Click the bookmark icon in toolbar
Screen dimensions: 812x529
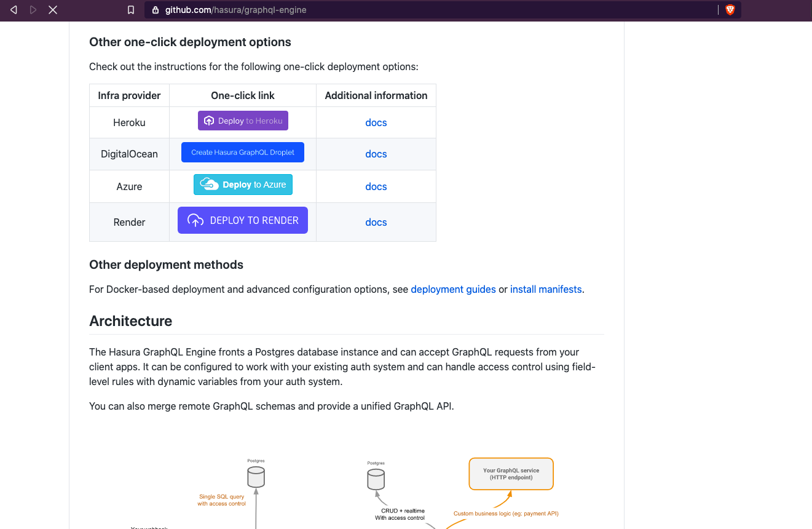[131, 10]
